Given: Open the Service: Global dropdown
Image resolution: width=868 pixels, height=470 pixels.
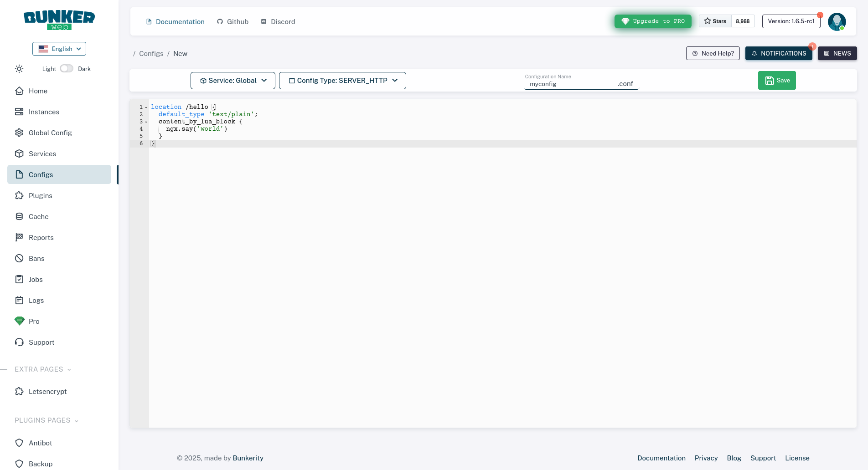Looking at the screenshot, I should pyautogui.click(x=232, y=80).
